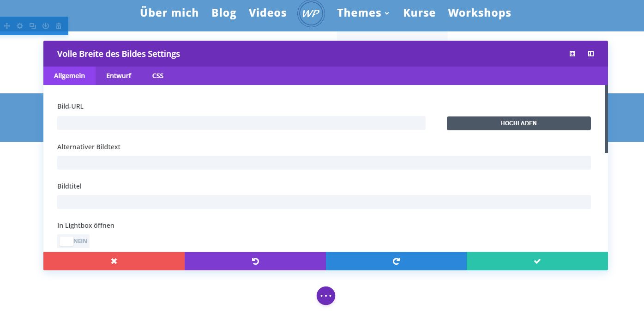The height and width of the screenshot is (311, 644).
Task: Switch to the Entwurf tab
Action: [x=119, y=76]
